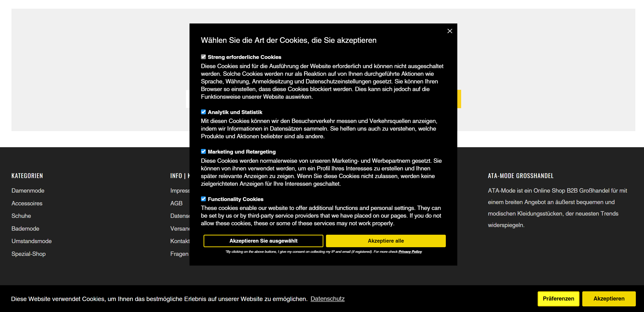644x312 pixels.
Task: Close the cookie preferences dialog
Action: (450, 31)
